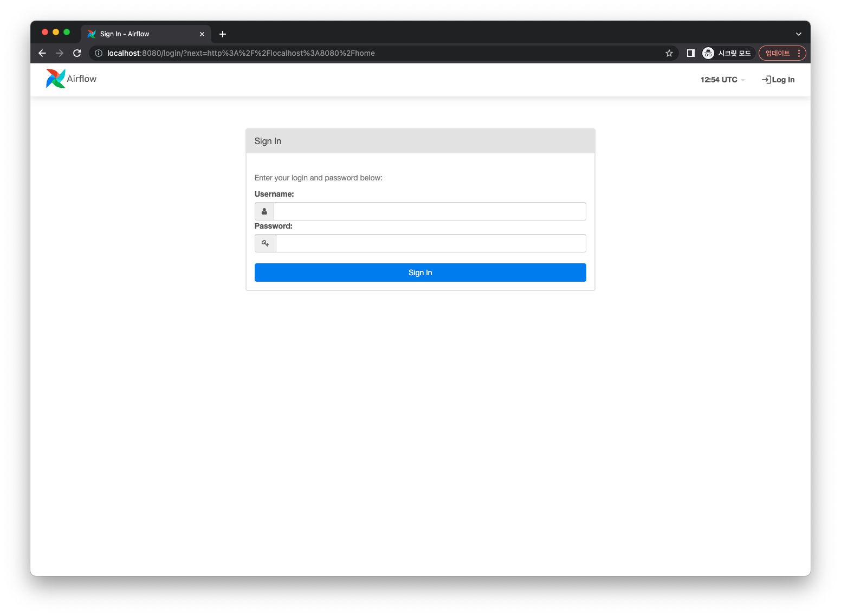The height and width of the screenshot is (616, 841).
Task: Click the Airflow pinwheel logo
Action: click(55, 79)
